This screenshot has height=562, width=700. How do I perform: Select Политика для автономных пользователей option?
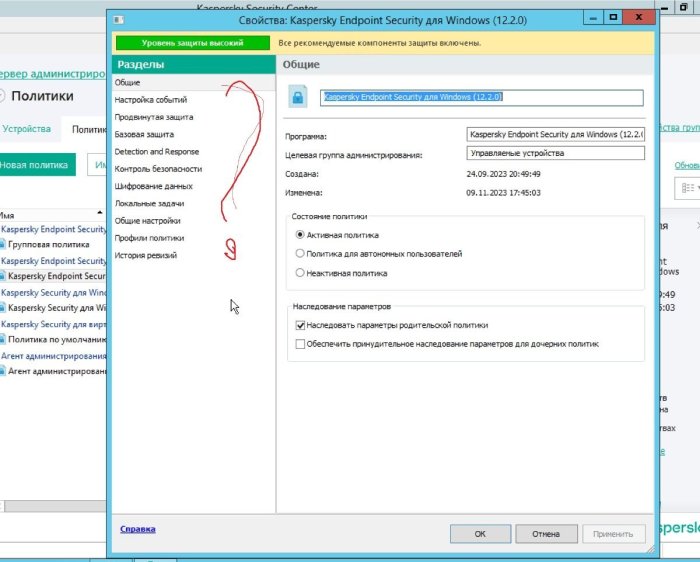point(300,254)
